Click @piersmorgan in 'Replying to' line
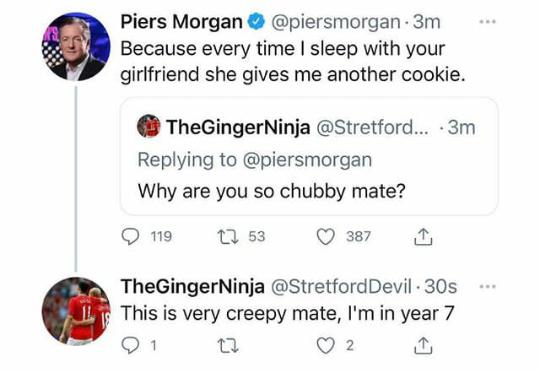538x370 pixels. point(307,160)
